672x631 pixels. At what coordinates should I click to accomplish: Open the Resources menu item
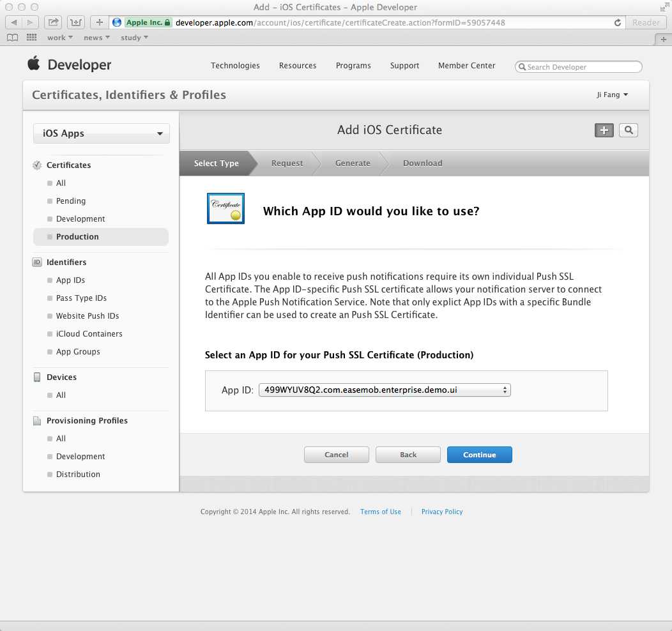pos(298,66)
